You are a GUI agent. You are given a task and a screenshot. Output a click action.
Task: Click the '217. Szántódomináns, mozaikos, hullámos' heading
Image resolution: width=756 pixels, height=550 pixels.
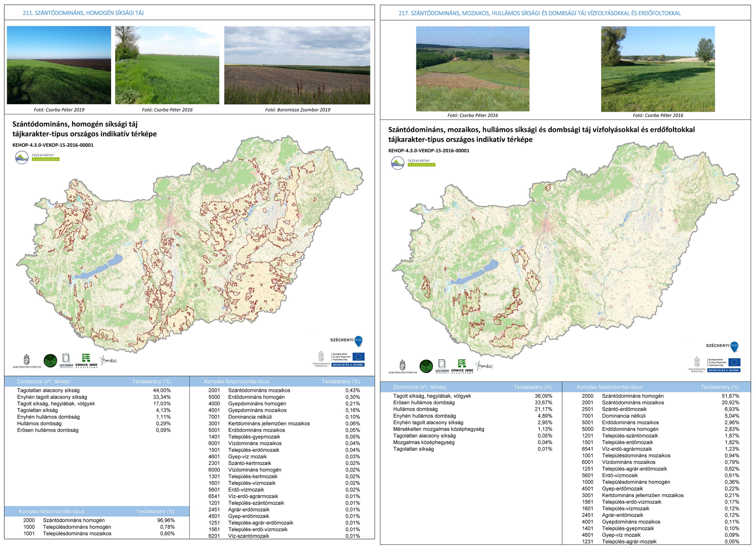(x=540, y=13)
